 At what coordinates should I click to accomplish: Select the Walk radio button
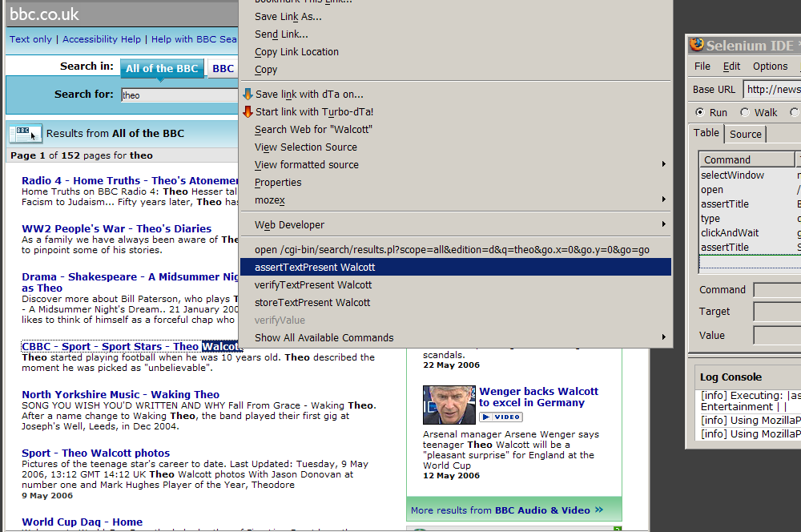[745, 112]
